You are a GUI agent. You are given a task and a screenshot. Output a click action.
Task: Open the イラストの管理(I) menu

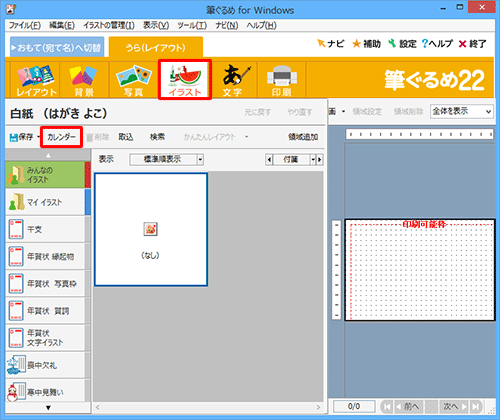click(x=109, y=25)
